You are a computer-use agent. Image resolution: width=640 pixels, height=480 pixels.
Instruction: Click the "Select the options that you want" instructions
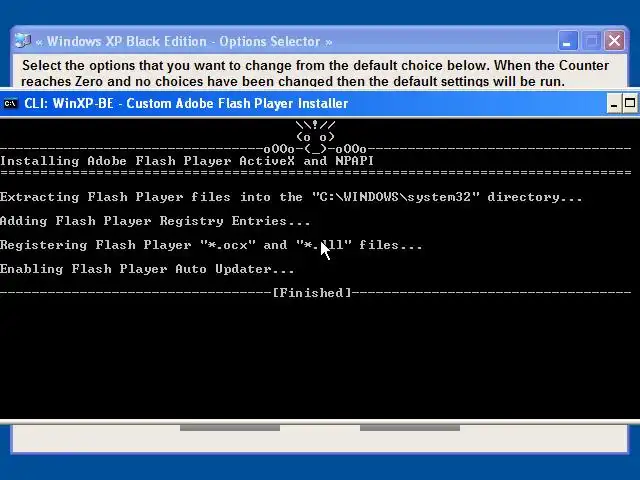coord(315,73)
